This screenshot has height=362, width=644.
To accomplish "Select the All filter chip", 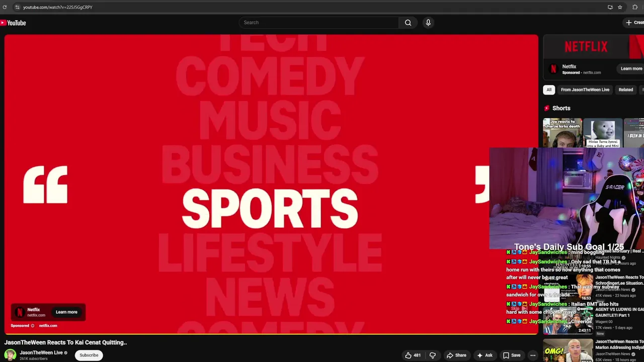I will [x=549, y=90].
